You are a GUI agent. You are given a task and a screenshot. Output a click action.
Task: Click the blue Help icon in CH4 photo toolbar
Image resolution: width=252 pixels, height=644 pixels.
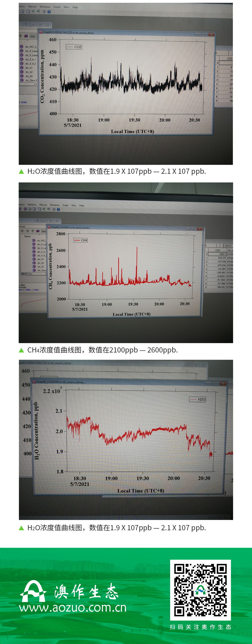(58, 210)
